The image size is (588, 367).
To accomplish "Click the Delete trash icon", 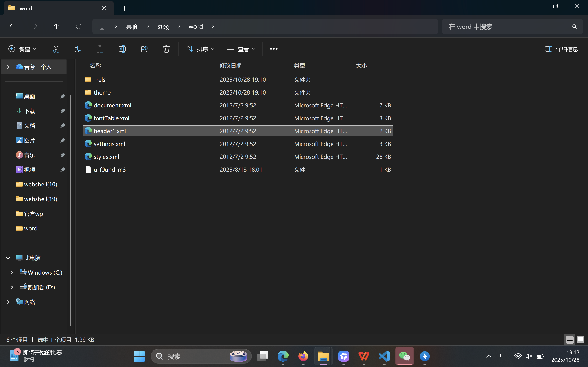I will point(166,49).
